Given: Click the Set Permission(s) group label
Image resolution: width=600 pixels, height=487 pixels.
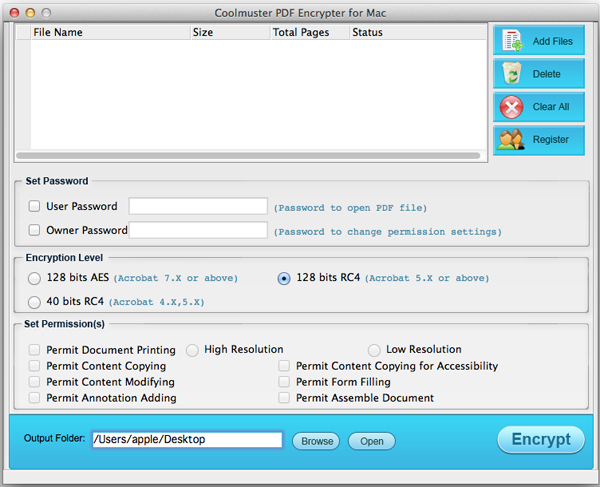Looking at the screenshot, I should click(x=64, y=324).
